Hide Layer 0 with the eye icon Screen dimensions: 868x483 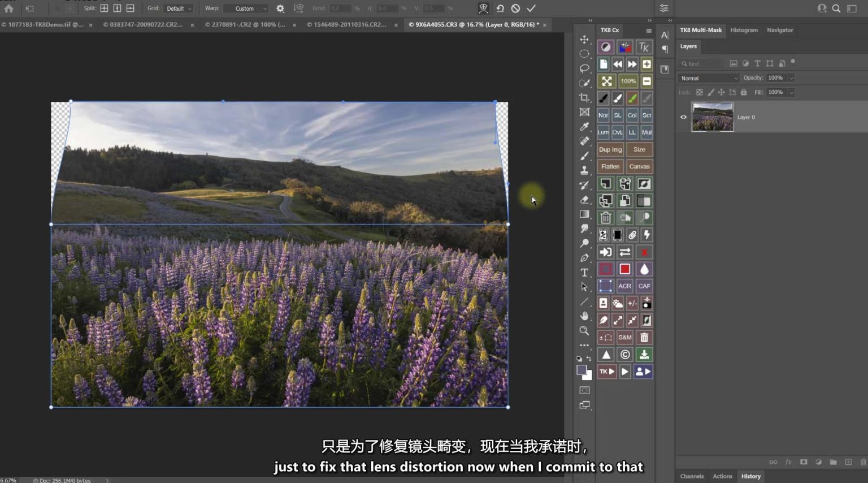683,117
